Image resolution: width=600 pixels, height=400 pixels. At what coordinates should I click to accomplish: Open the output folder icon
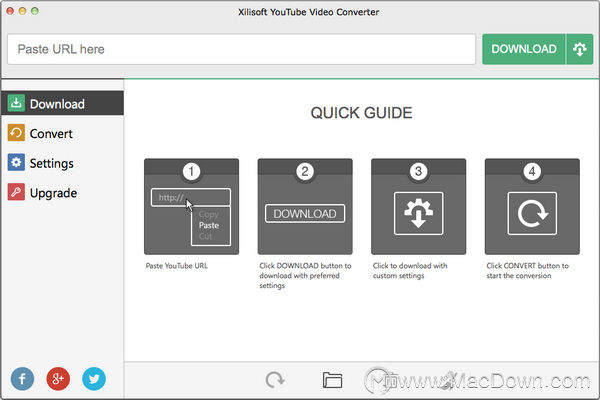(332, 380)
